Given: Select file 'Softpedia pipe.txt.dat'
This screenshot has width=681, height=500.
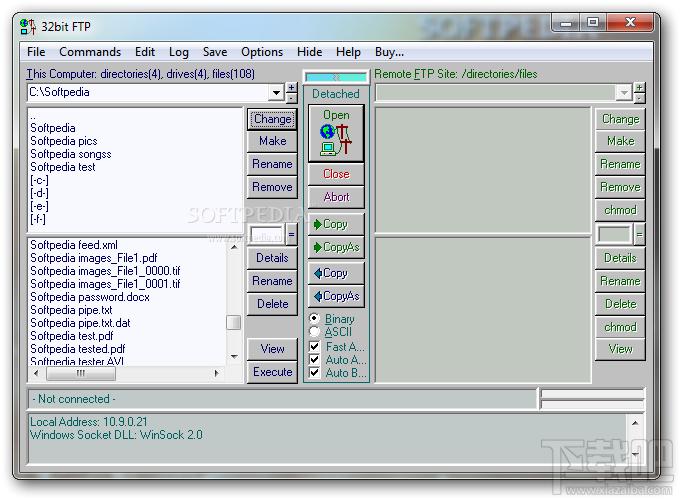Looking at the screenshot, I should [x=80, y=323].
